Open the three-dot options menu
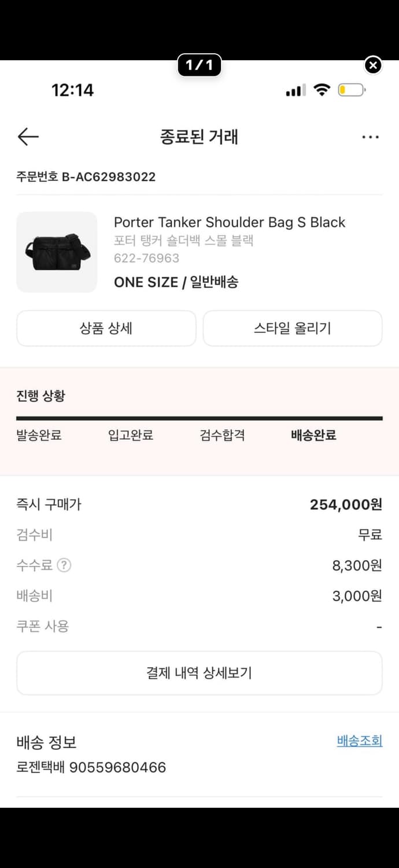Screen dimensions: 399x868 pyautogui.click(x=370, y=137)
